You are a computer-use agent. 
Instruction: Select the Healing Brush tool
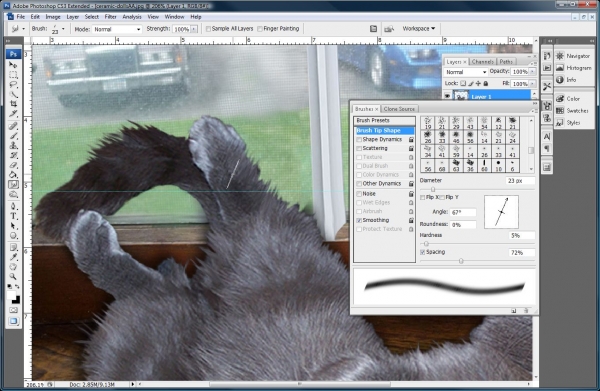click(x=13, y=126)
